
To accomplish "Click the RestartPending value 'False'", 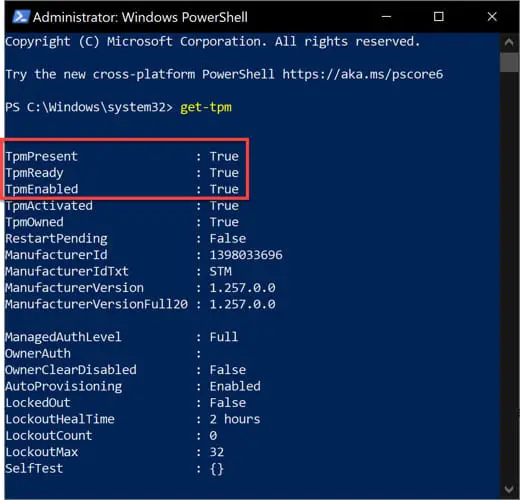I will [x=228, y=239].
